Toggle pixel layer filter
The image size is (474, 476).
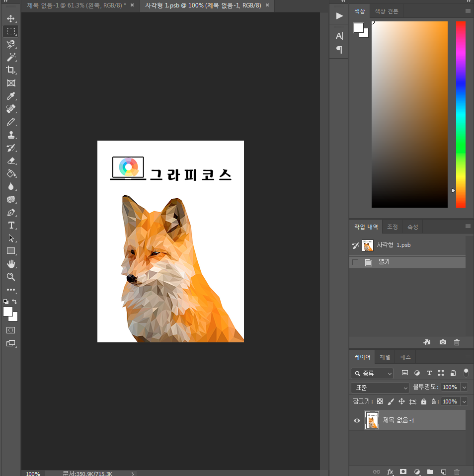[x=405, y=373]
